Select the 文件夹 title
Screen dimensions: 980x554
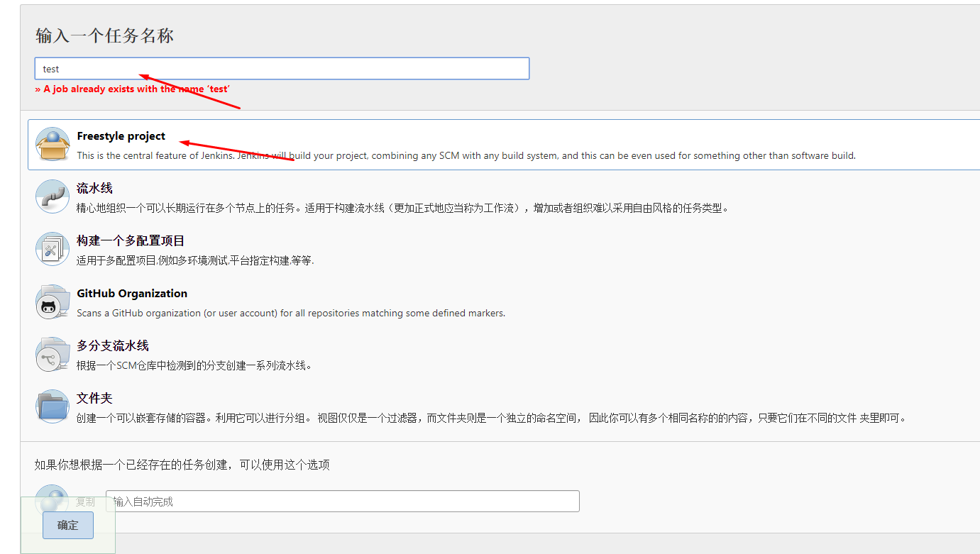(x=94, y=399)
